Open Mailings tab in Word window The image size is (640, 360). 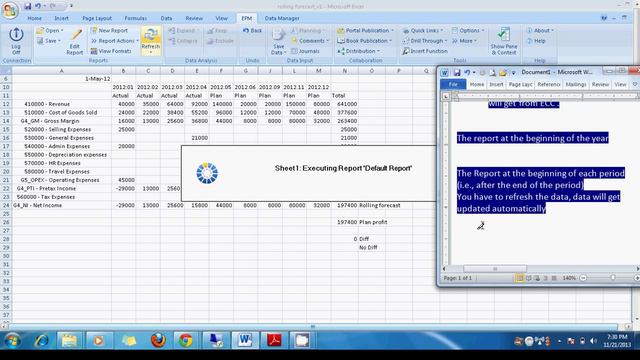(x=576, y=84)
